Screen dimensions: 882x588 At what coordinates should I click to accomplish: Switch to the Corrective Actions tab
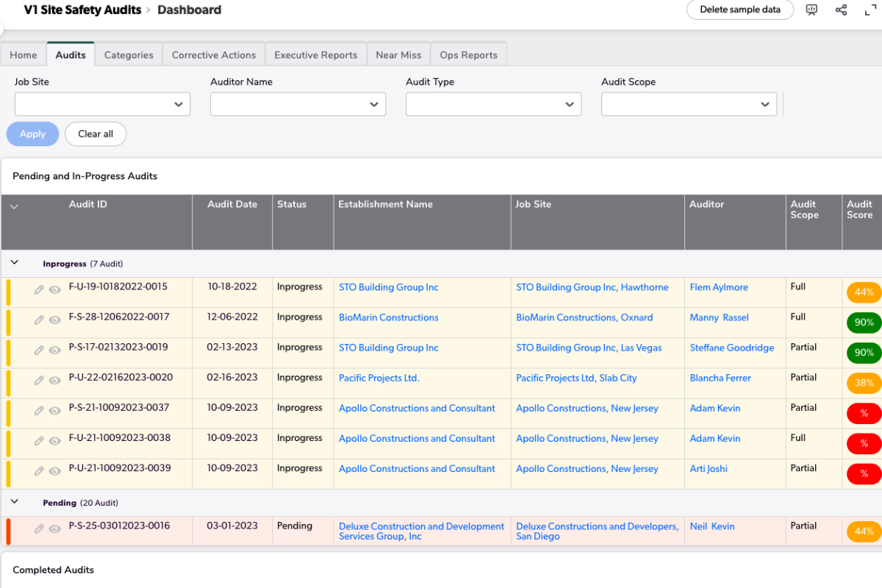[x=213, y=55]
